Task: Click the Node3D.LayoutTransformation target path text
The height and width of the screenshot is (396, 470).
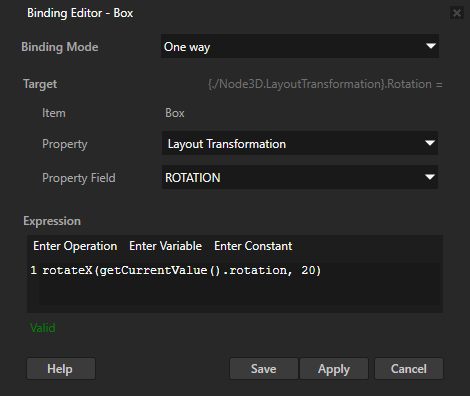Action: pyautogui.click(x=325, y=84)
